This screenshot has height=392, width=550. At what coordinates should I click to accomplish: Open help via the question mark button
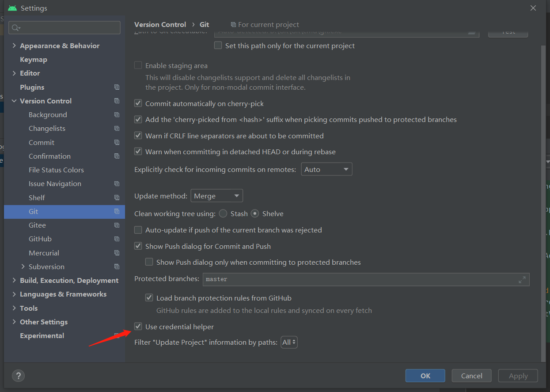(18, 376)
